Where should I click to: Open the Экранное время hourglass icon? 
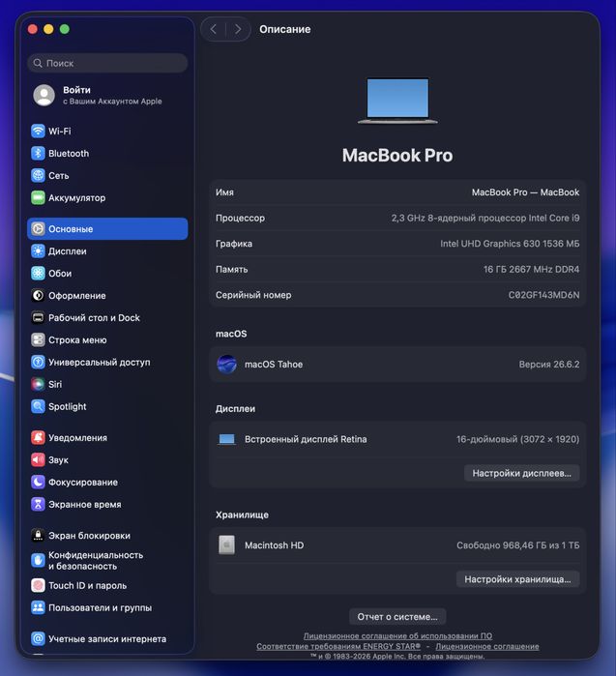tap(38, 505)
